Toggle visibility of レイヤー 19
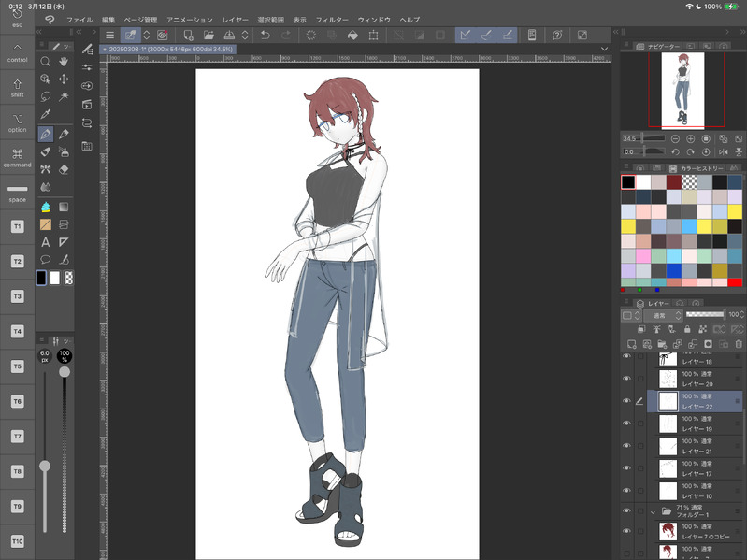The image size is (747, 560). click(x=627, y=423)
